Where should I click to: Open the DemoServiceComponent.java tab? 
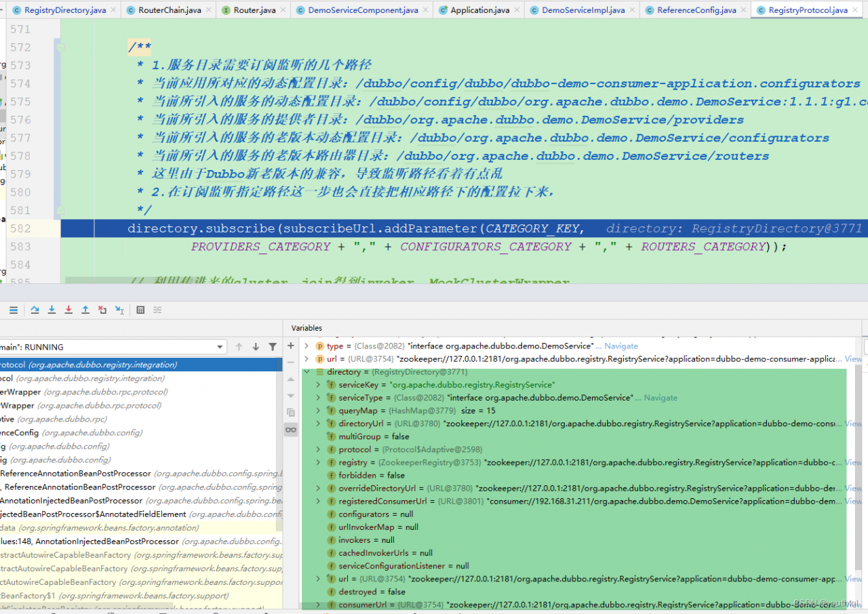point(362,10)
